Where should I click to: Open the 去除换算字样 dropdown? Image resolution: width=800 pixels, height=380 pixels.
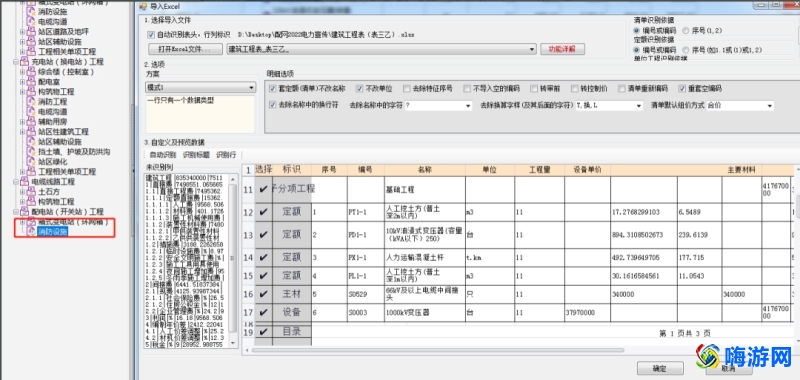click(639, 106)
